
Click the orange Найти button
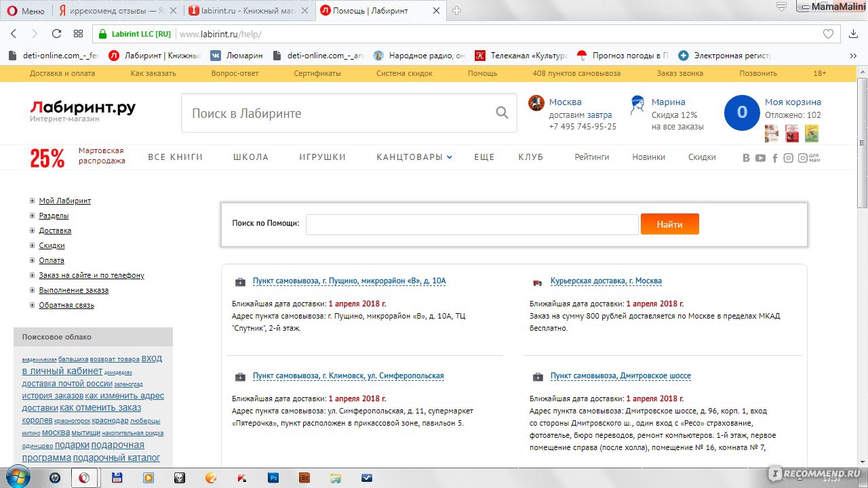click(x=669, y=224)
